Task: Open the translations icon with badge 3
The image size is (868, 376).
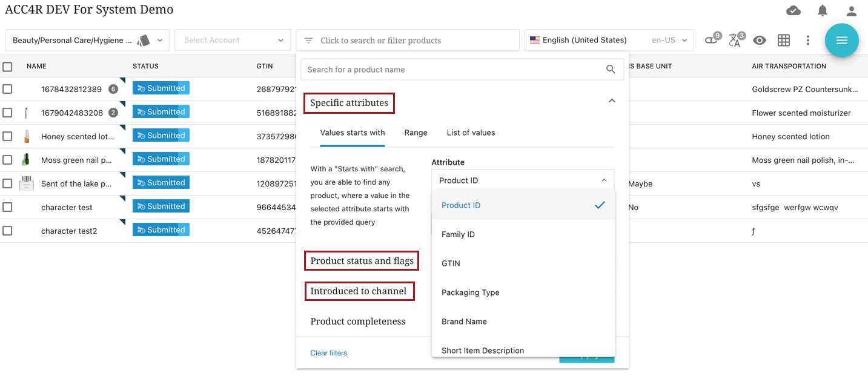Action: tap(735, 40)
